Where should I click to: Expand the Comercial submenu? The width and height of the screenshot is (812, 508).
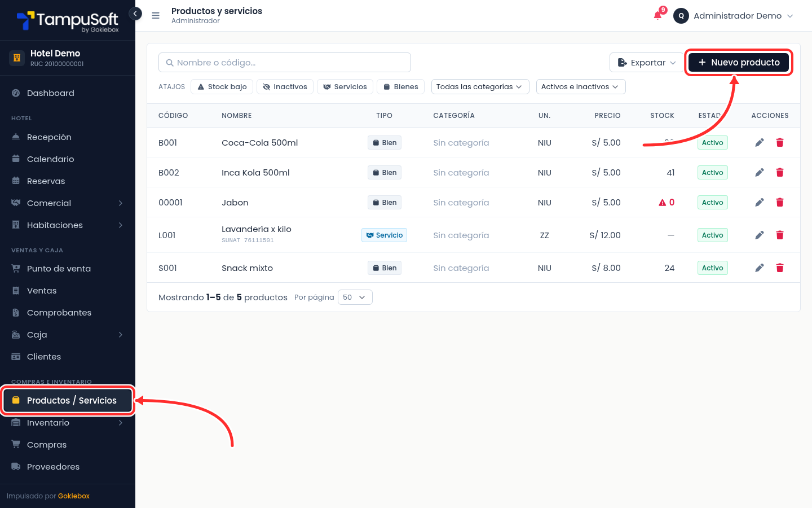tap(68, 203)
